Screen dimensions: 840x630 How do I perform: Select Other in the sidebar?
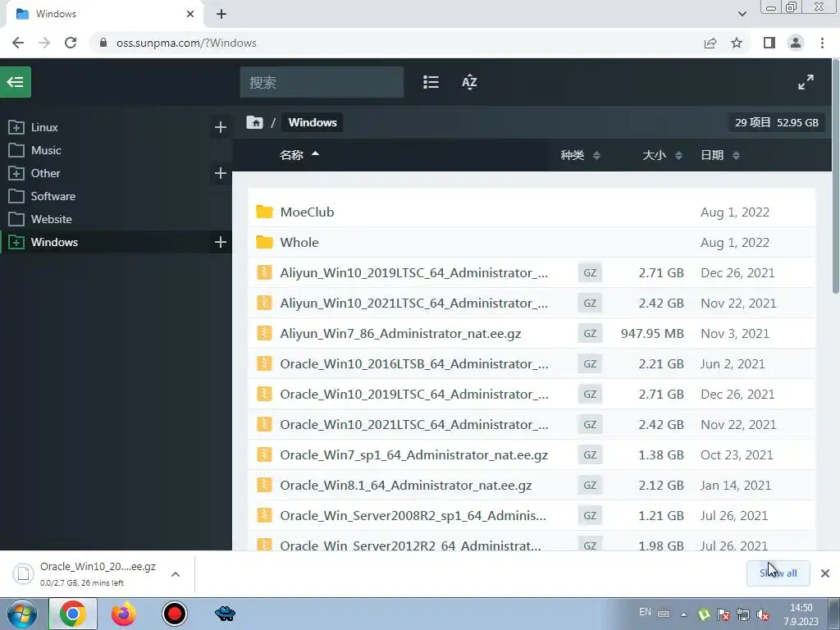(x=46, y=173)
